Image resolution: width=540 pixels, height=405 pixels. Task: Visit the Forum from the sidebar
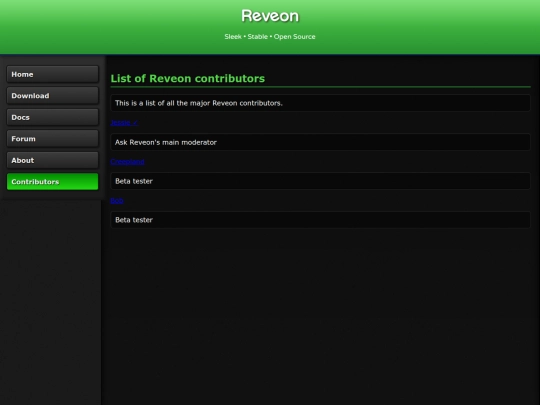pos(52,138)
